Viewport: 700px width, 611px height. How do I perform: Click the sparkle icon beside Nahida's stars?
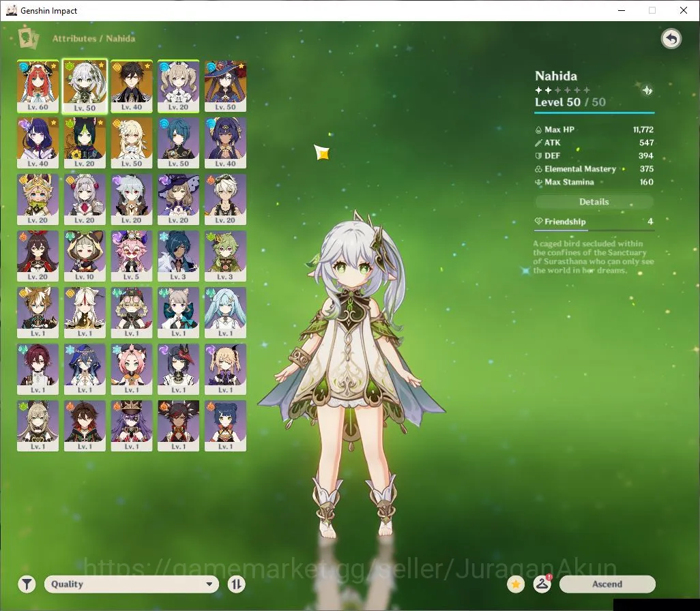coord(647,90)
